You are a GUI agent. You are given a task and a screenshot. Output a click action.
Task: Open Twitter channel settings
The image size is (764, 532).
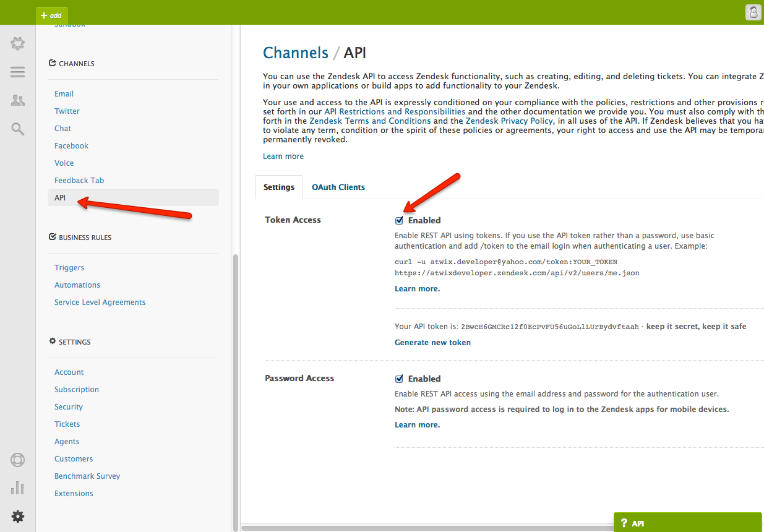coord(67,111)
